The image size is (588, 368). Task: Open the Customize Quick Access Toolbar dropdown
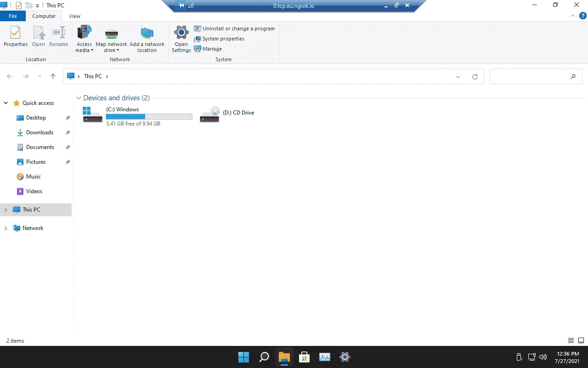pos(37,6)
